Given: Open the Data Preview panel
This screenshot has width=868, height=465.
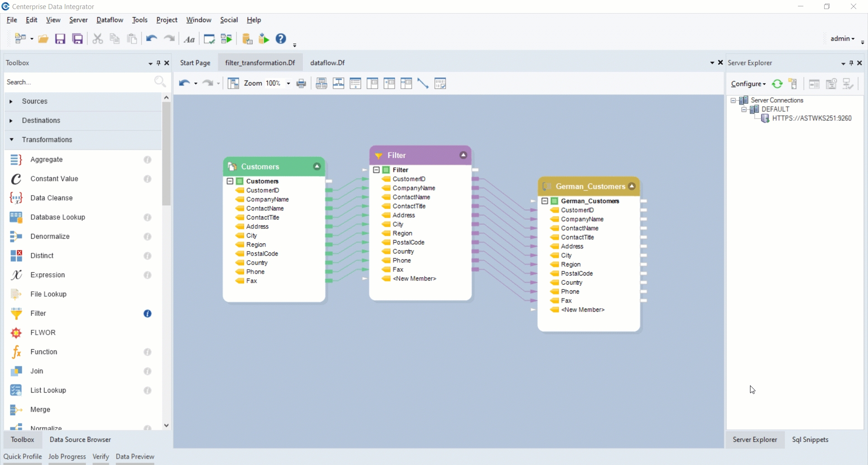Looking at the screenshot, I should point(135,456).
